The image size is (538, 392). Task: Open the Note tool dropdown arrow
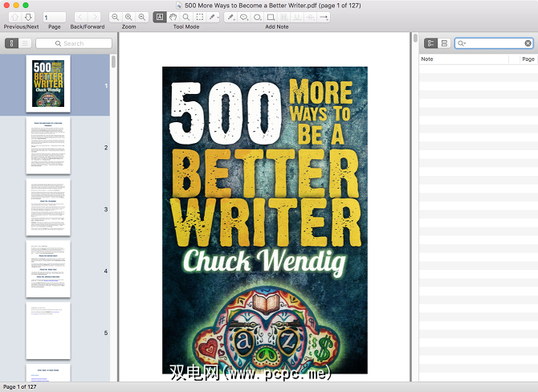pyautogui.click(x=218, y=18)
